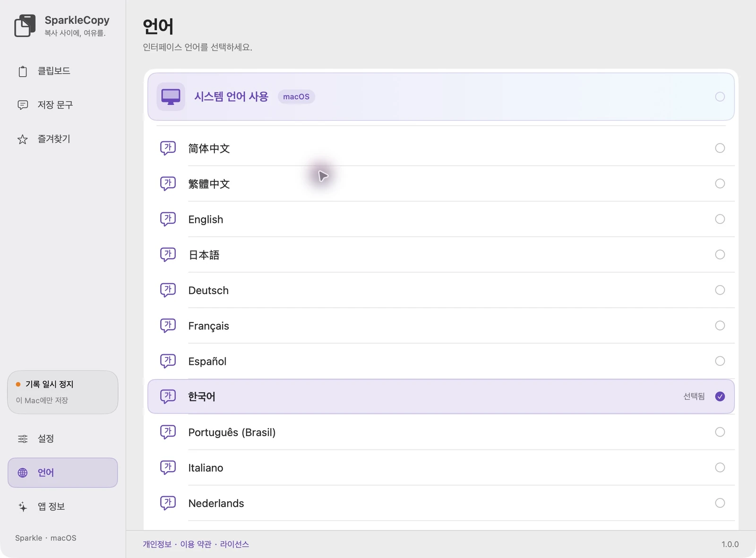The image size is (756, 558).
Task: Click the monitor icon for 시스템 언어 사용
Action: [171, 97]
